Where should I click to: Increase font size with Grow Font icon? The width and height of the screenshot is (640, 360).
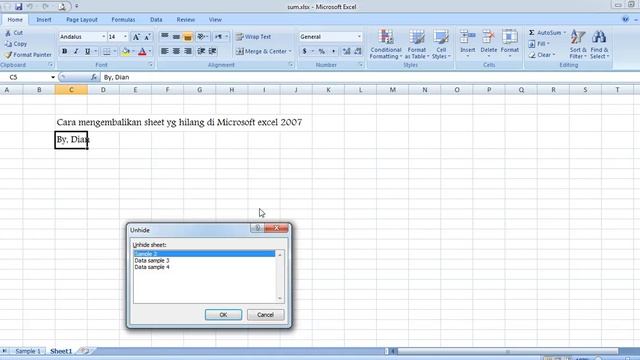pos(136,37)
